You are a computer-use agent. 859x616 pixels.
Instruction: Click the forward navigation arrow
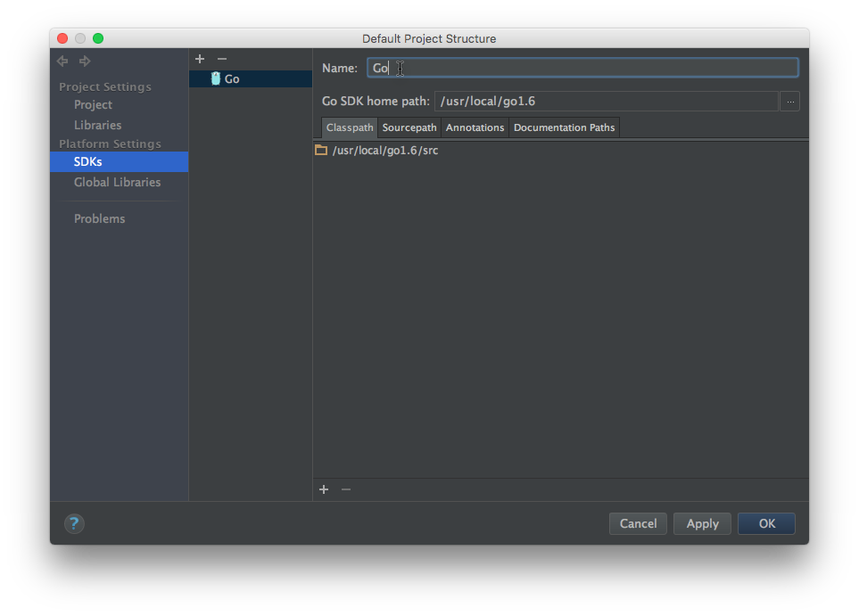pyautogui.click(x=85, y=61)
